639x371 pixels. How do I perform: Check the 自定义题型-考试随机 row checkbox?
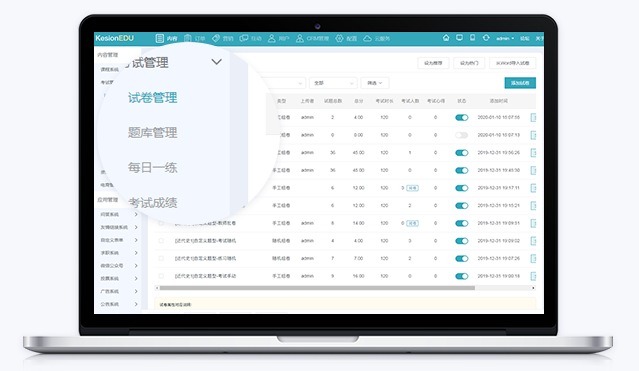coord(161,241)
